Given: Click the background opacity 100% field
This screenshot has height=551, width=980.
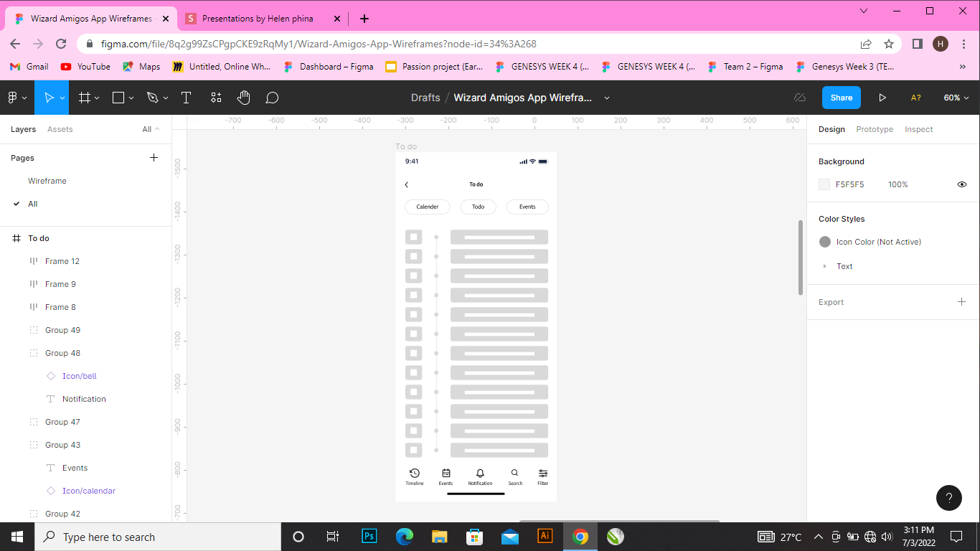Looking at the screenshot, I should 898,184.
